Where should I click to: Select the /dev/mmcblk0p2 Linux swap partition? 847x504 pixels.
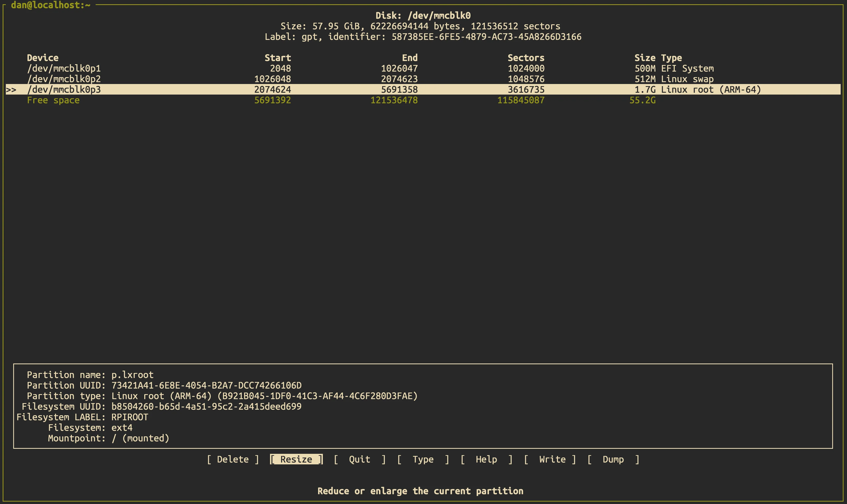point(64,79)
